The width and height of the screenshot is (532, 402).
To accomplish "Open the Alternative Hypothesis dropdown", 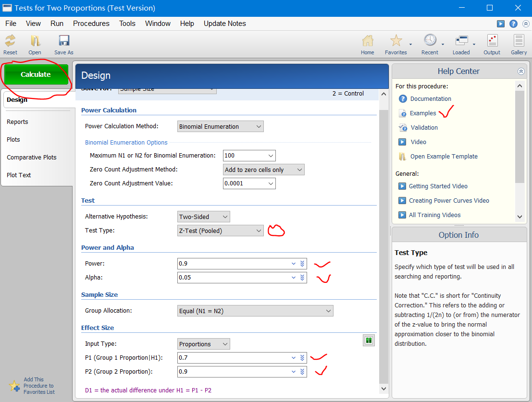I will pos(204,217).
